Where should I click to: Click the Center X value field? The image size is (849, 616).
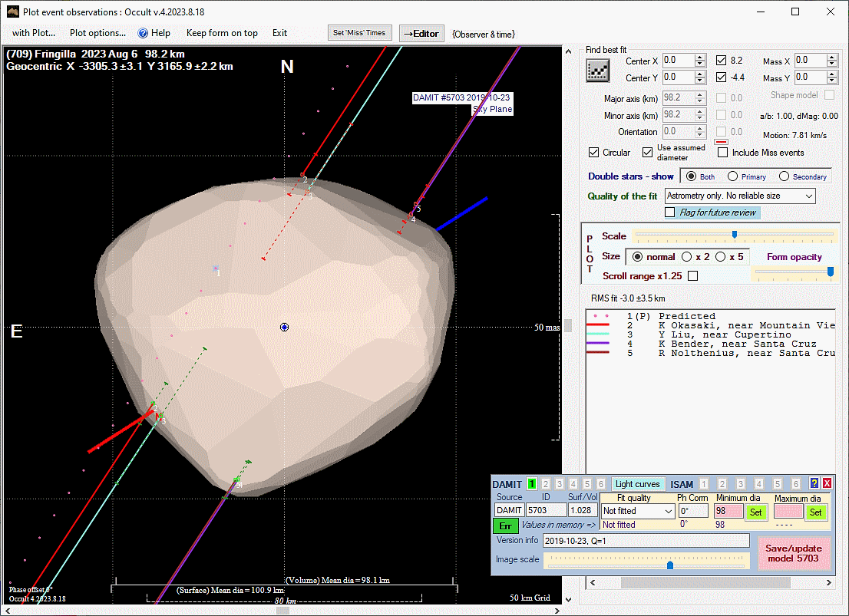(x=678, y=61)
